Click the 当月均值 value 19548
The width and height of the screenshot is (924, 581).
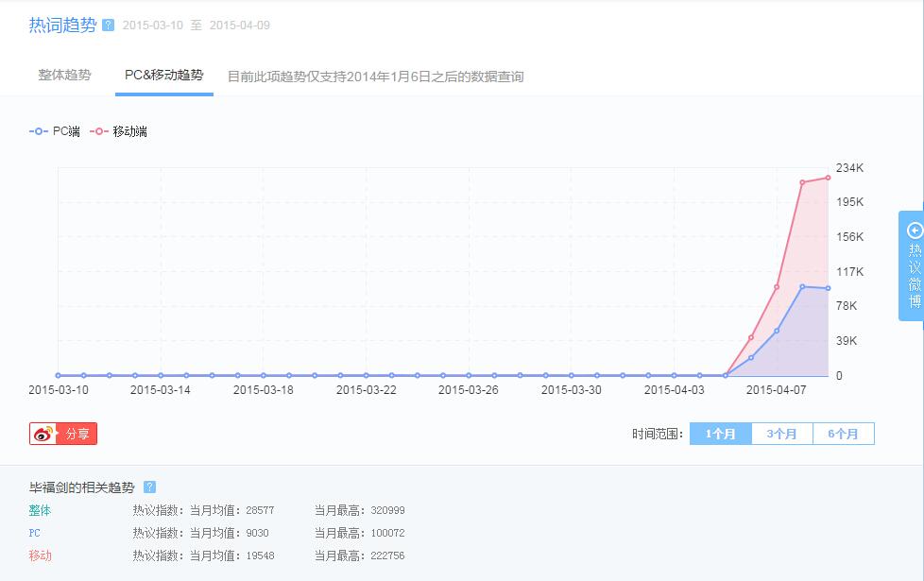tap(260, 555)
